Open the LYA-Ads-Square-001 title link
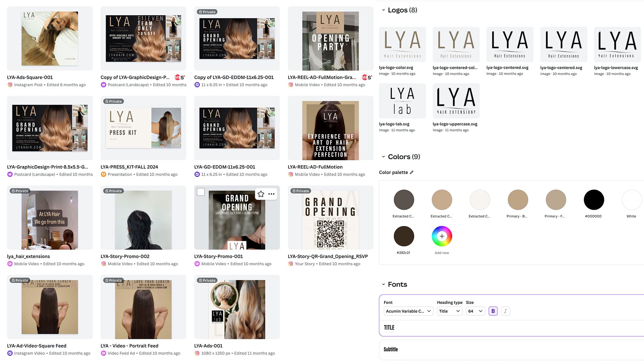The width and height of the screenshot is (644, 362). tap(30, 77)
